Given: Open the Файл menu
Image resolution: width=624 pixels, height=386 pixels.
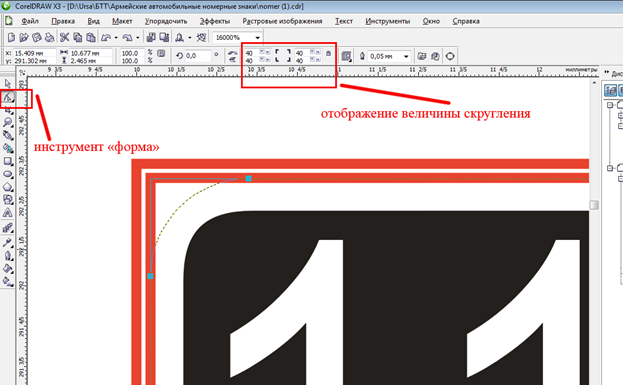Looking at the screenshot, I should (30, 21).
